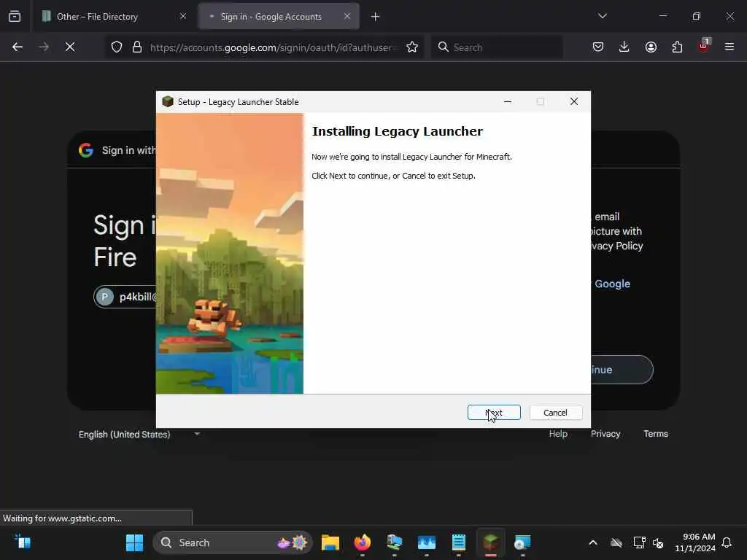Open File Explorer from taskbar
This screenshot has width=747, height=560.
[330, 542]
